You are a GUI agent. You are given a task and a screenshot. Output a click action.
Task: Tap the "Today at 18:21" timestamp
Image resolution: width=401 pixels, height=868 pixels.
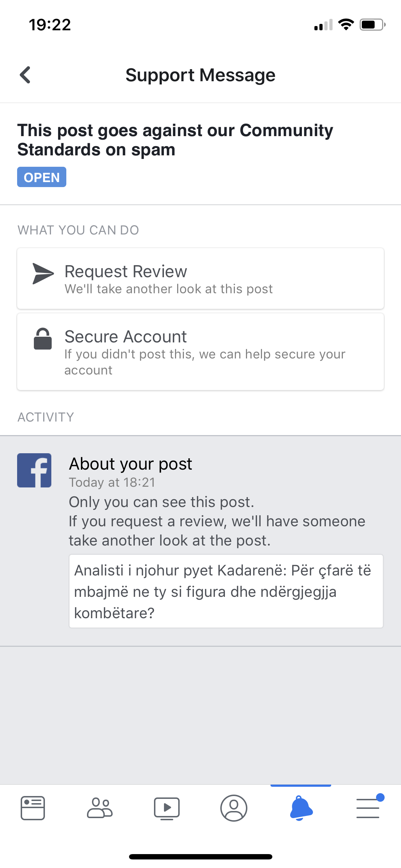pos(112,482)
